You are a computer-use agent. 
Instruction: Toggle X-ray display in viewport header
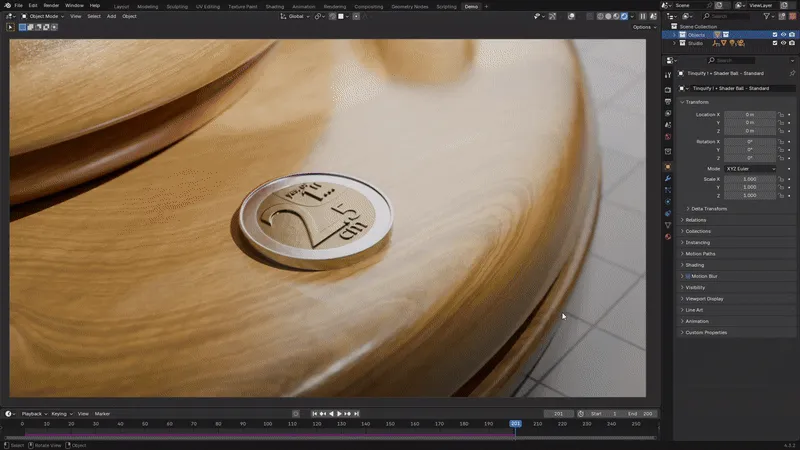(x=590, y=16)
